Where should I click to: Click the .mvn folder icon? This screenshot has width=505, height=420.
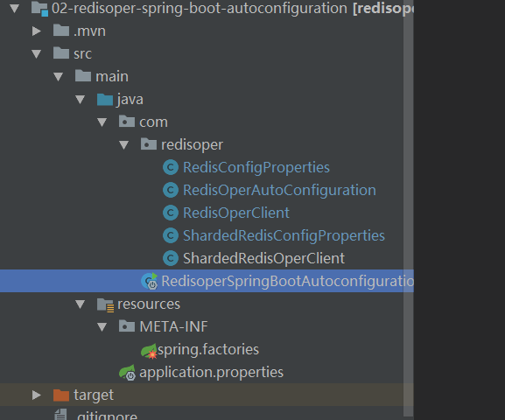[x=61, y=31]
